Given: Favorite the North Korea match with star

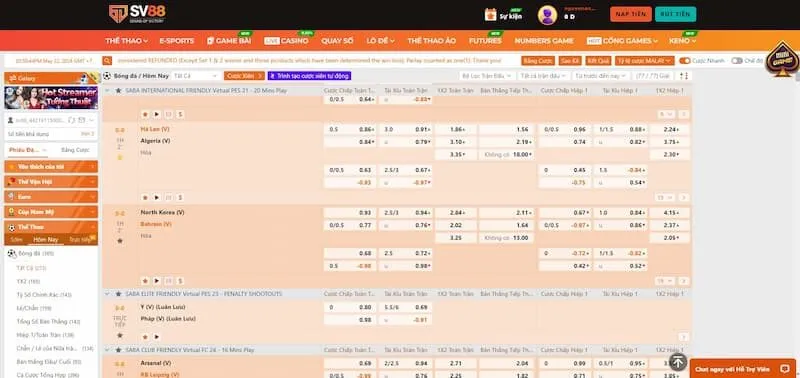Looking at the screenshot, I should pyautogui.click(x=120, y=240).
